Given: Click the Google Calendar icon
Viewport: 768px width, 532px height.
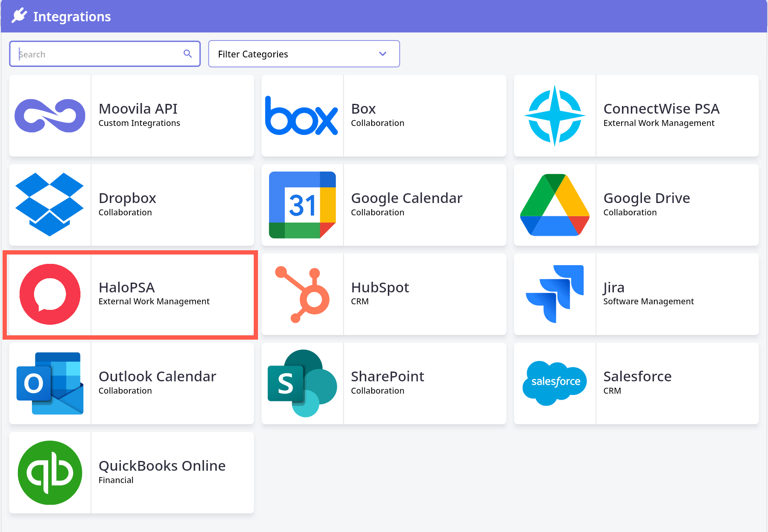Looking at the screenshot, I should click(302, 205).
